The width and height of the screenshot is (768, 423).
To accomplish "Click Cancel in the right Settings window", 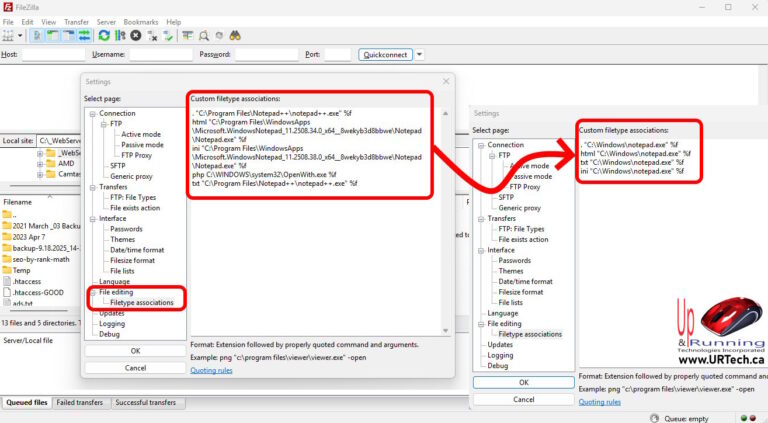I will [524, 400].
